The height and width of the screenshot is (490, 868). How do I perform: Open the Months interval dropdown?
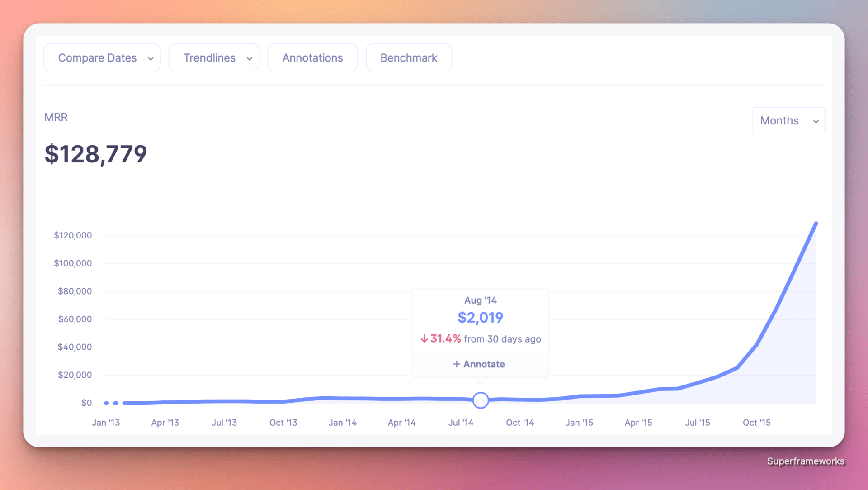pos(788,120)
